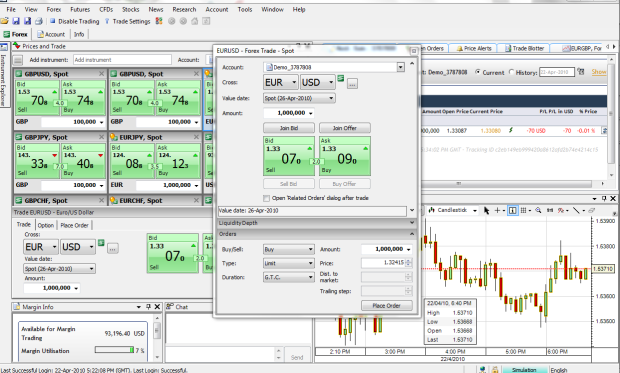Select the History radio button

[x=511, y=72]
